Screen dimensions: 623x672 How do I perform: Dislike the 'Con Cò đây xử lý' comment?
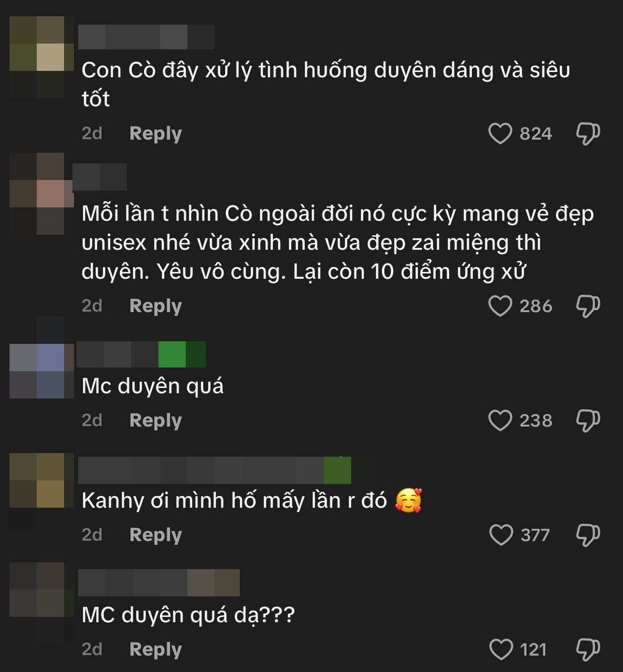click(x=588, y=133)
